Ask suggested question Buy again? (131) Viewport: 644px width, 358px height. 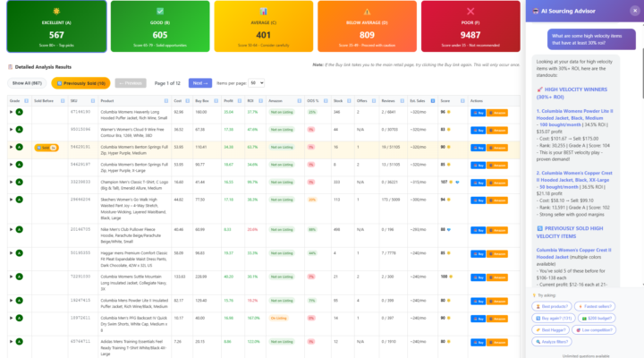coord(554,318)
